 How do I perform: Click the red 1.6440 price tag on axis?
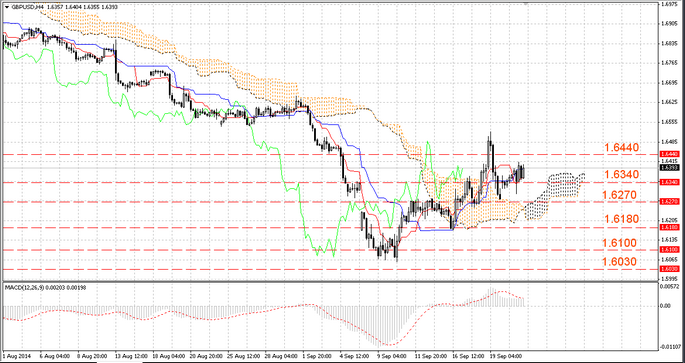(670, 154)
